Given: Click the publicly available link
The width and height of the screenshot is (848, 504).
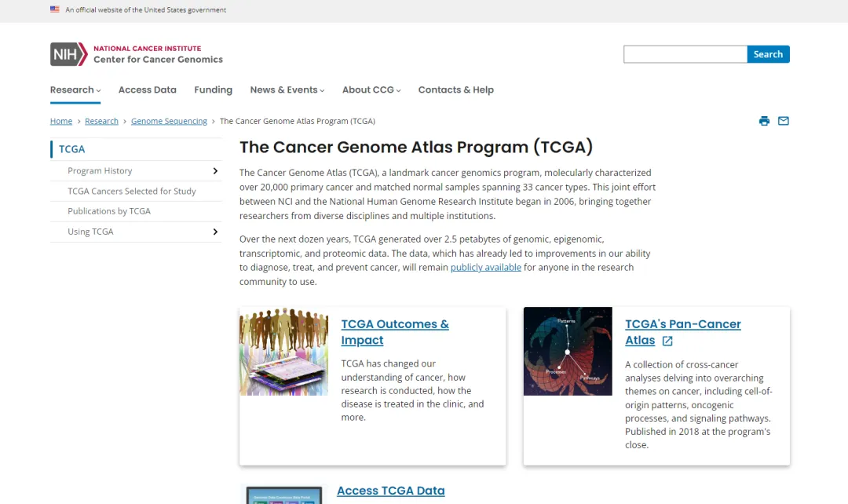Looking at the screenshot, I should click(486, 267).
